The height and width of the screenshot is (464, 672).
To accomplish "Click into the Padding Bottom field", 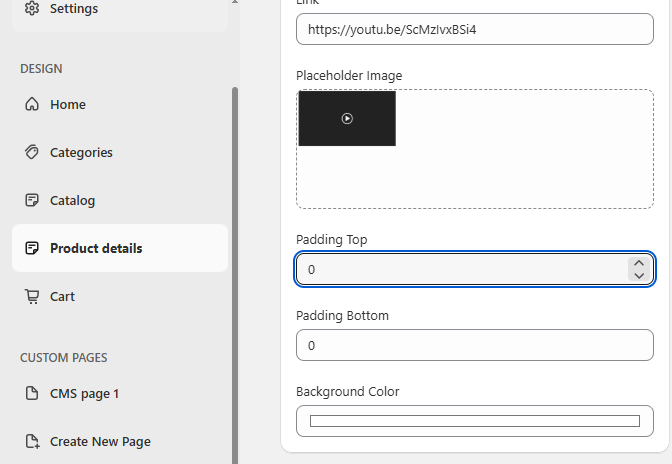I will pos(475,345).
